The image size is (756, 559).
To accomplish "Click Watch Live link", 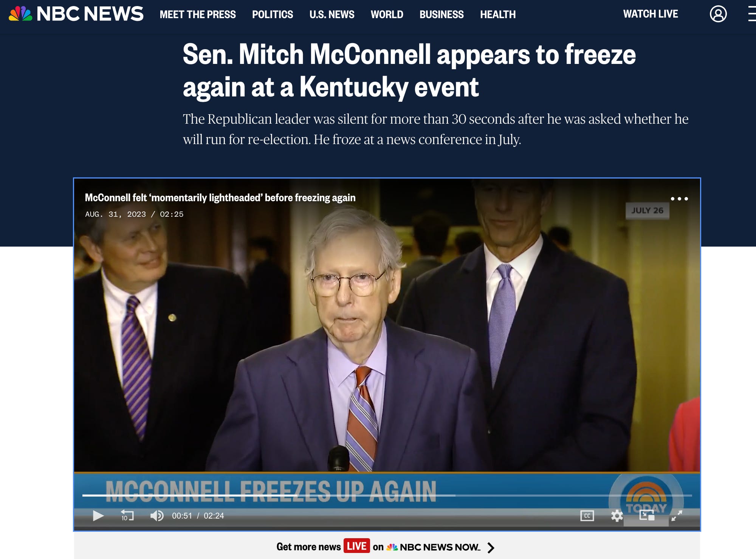I will point(651,14).
